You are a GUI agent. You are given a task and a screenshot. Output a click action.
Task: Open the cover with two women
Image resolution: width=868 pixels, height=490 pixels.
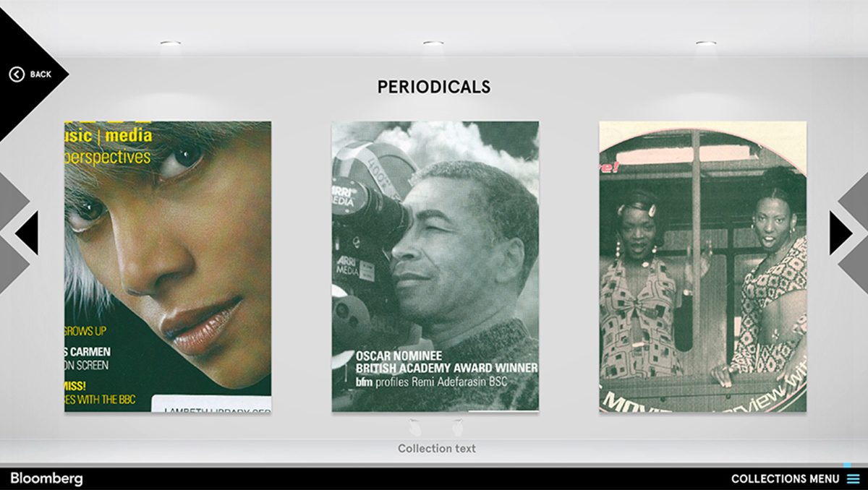[x=703, y=267]
